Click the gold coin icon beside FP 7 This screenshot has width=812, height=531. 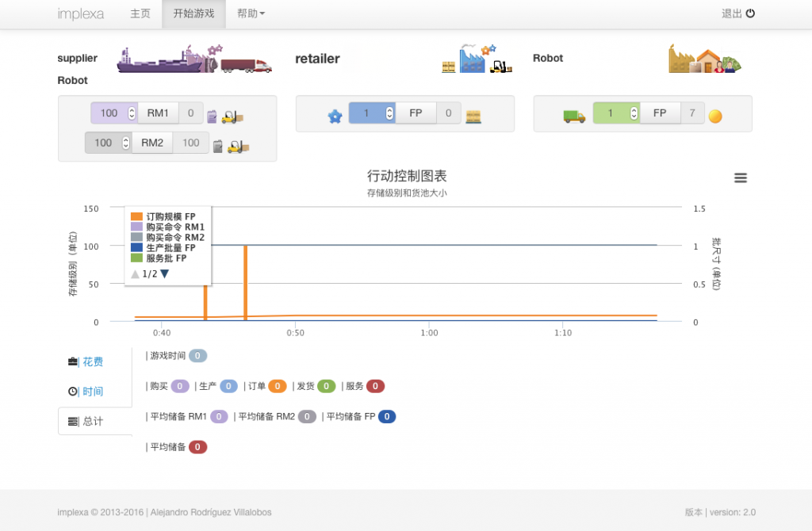pos(715,116)
